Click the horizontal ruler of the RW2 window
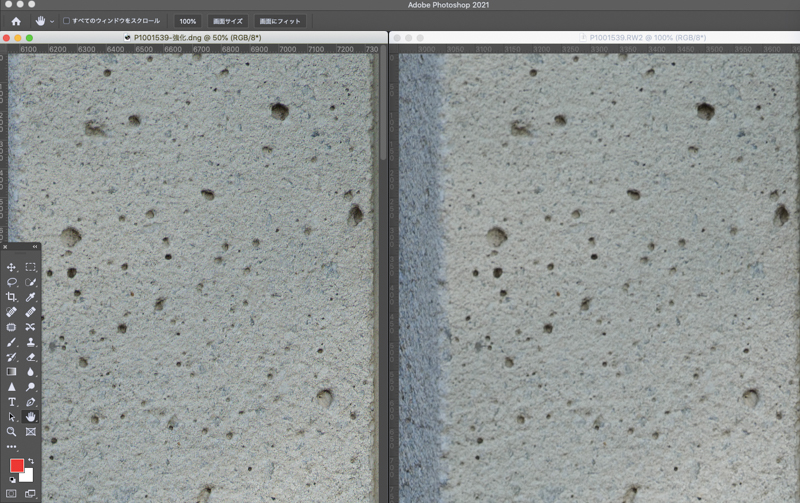This screenshot has height=503, width=800. click(599, 49)
